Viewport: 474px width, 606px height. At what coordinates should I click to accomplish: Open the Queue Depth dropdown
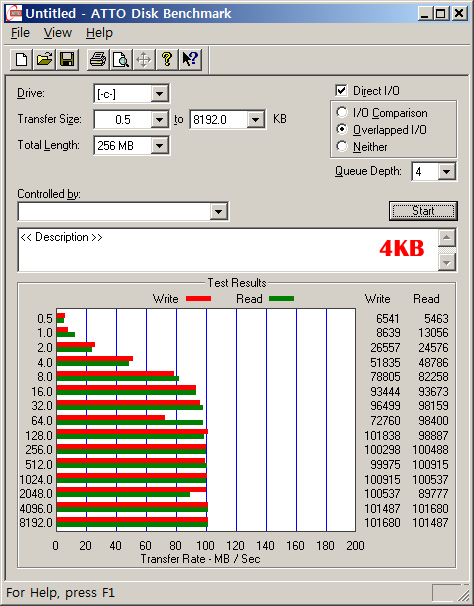tap(447, 171)
